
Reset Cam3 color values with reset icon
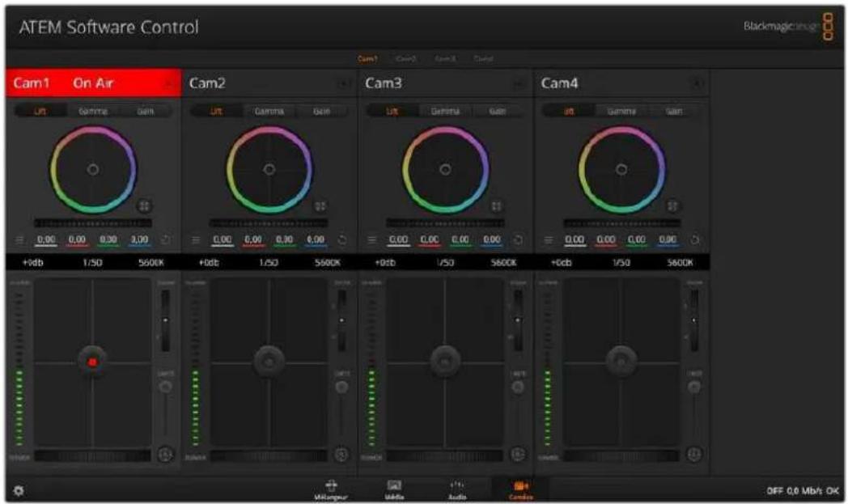point(518,239)
